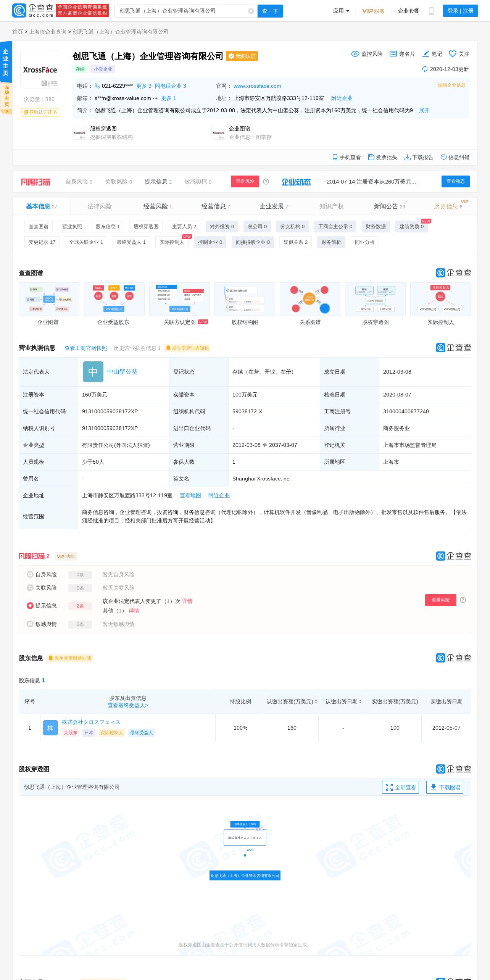Open the 应用 dropdown menu
The width and height of the screenshot is (490, 980).
tap(341, 11)
